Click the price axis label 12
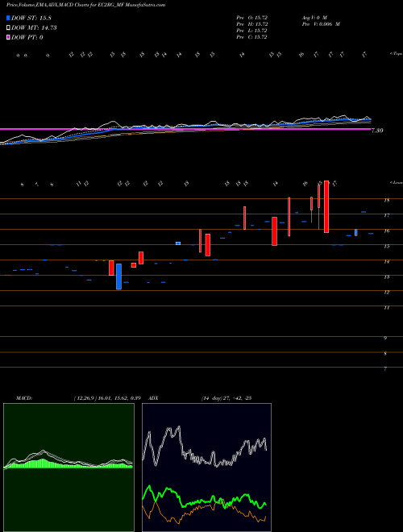The image size is (403, 532). click(x=386, y=292)
